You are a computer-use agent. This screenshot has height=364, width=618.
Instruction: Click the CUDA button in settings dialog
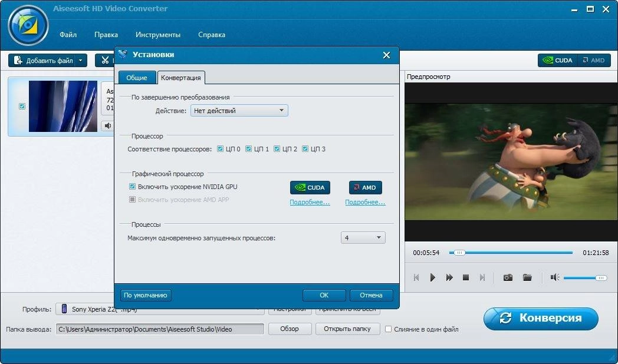click(x=310, y=187)
